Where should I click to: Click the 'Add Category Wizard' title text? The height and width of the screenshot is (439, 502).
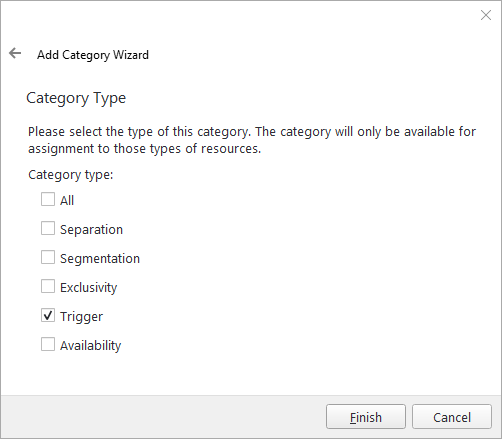(93, 55)
